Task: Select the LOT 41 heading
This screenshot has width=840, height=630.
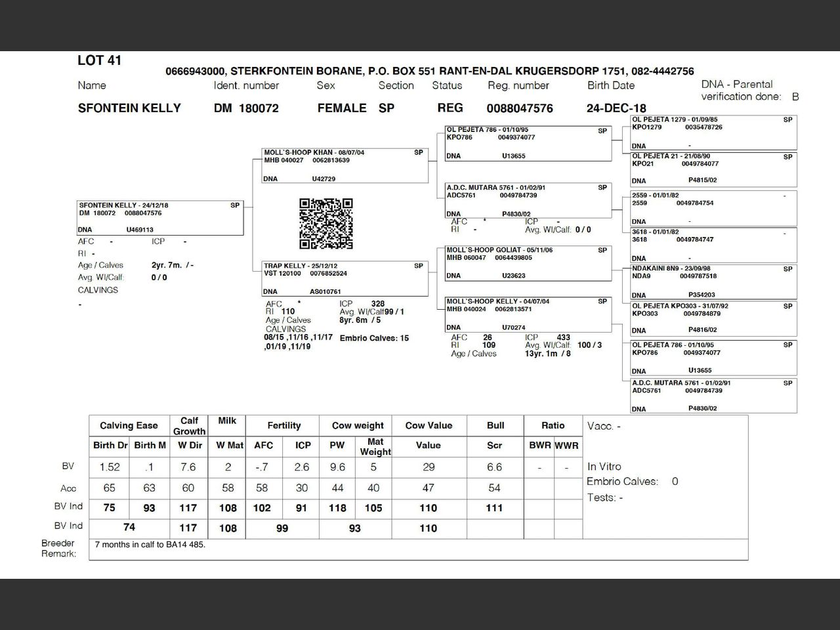Action: pos(100,60)
